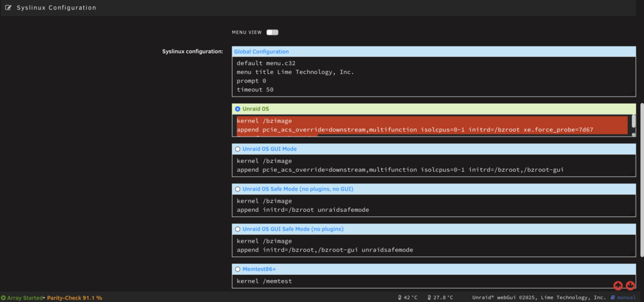
Task: Click the Parity-Check 91.1 % status text
Action: click(74, 297)
